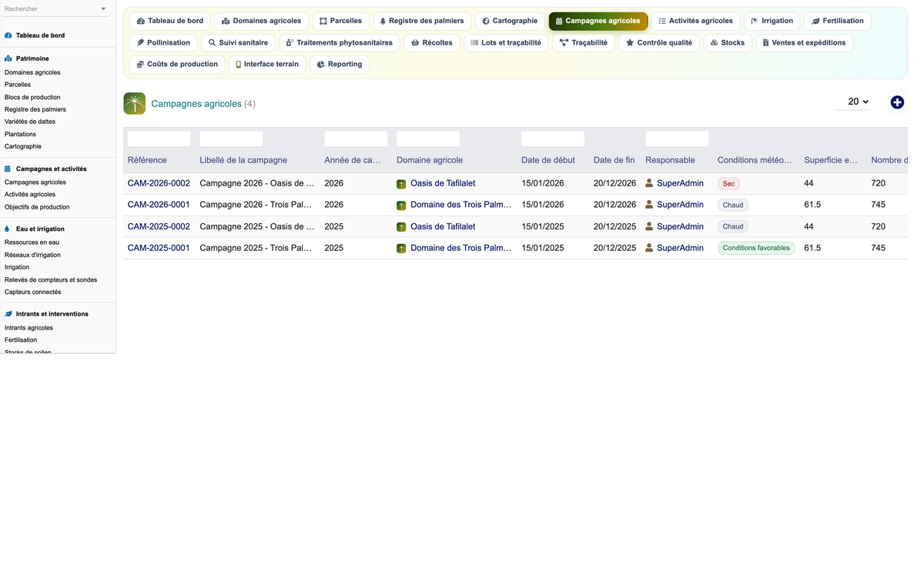
Task: Open the Domaines agricoles tab
Action: click(x=262, y=21)
